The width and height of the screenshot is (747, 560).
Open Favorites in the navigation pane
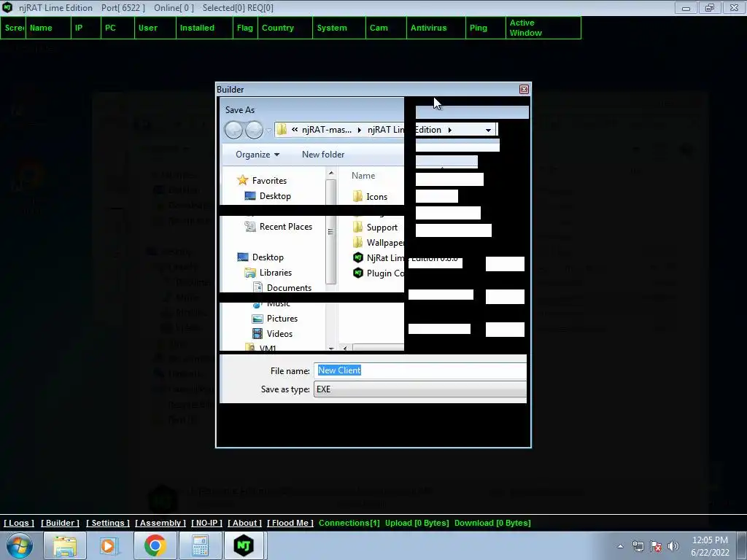[262, 181]
